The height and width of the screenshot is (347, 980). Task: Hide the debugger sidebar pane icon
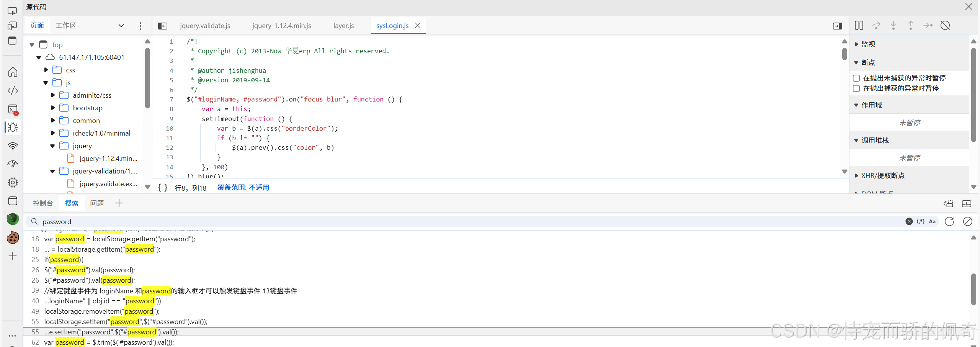[838, 26]
